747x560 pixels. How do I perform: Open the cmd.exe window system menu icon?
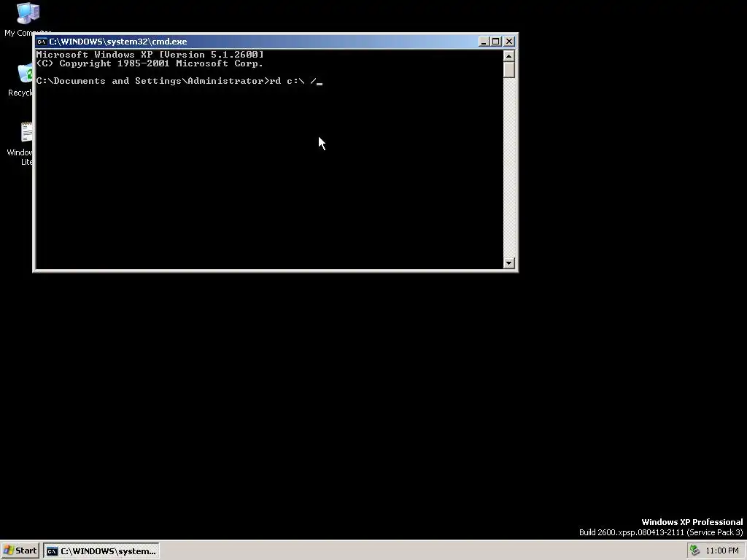(x=42, y=42)
